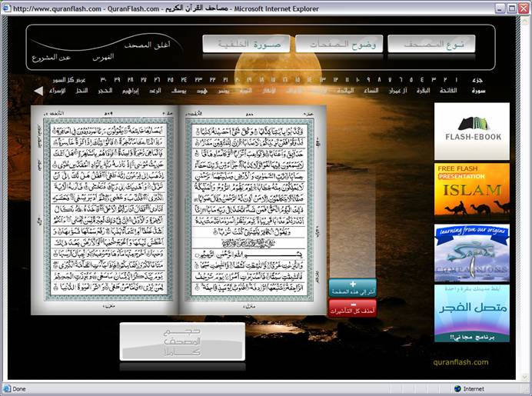532x396 pixels.
Task: Open the عن المشروع about link
Action: click(x=52, y=58)
